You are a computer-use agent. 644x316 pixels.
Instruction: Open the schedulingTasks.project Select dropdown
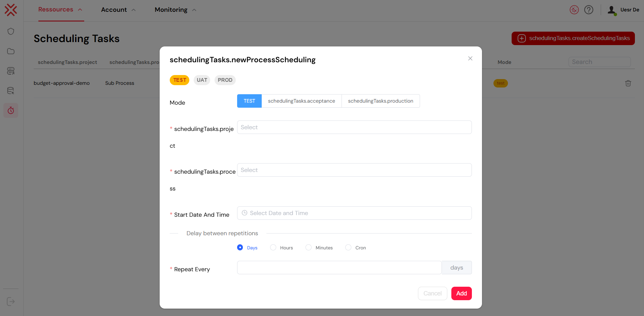pyautogui.click(x=354, y=127)
